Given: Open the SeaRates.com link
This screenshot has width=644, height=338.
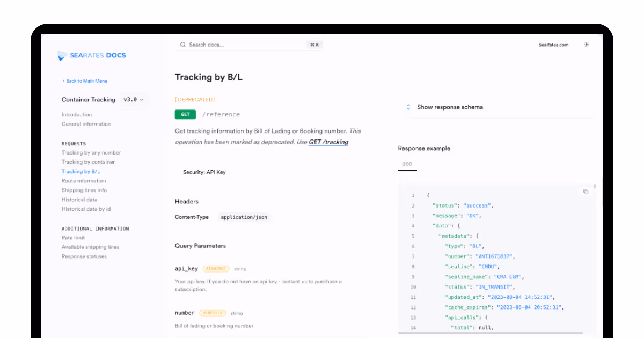Looking at the screenshot, I should [553, 45].
